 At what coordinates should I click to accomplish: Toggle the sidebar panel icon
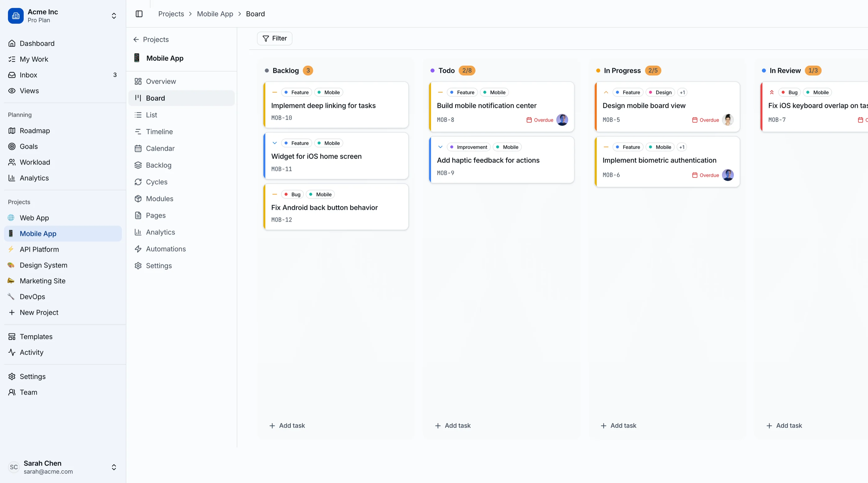coord(139,14)
